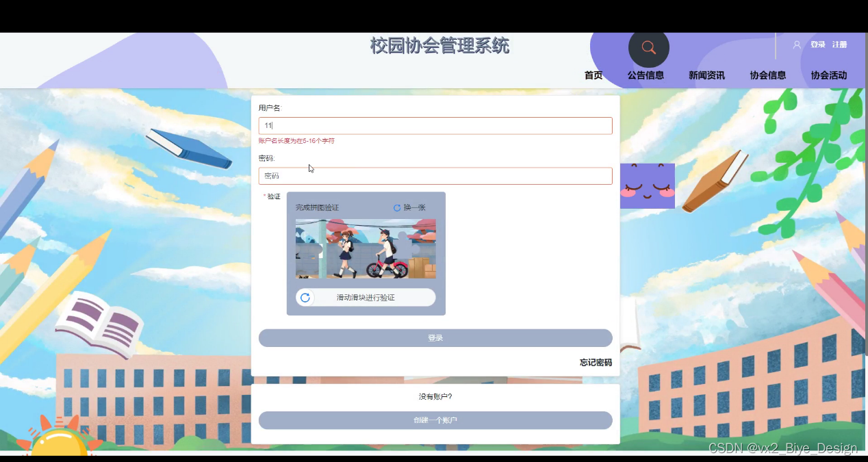Click the 注册 link at the top right

(x=839, y=44)
